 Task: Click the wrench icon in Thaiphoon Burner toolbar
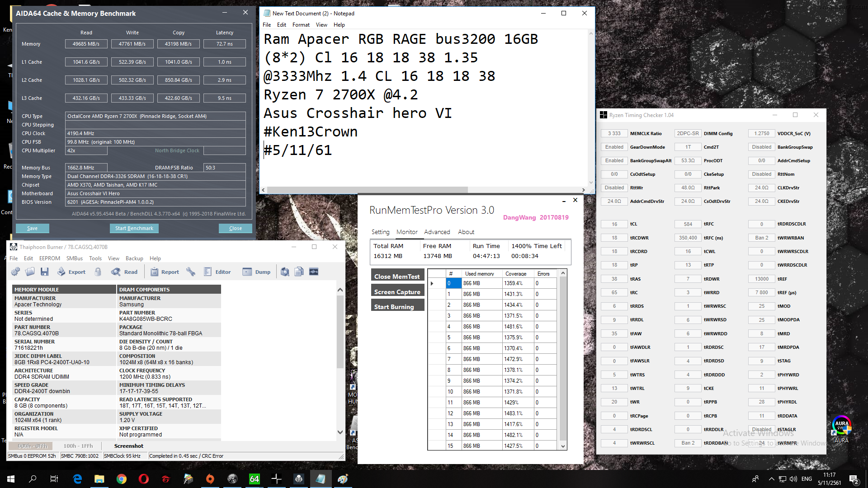pos(191,272)
